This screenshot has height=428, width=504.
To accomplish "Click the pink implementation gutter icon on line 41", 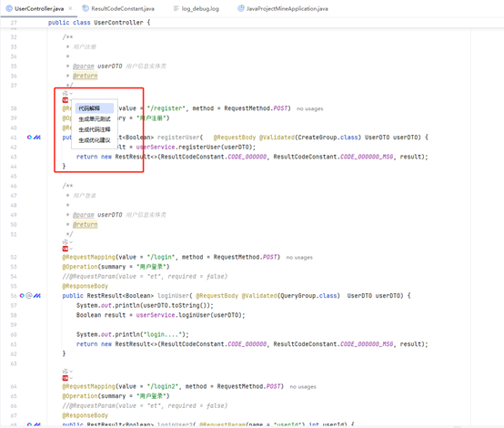I will [x=29, y=138].
